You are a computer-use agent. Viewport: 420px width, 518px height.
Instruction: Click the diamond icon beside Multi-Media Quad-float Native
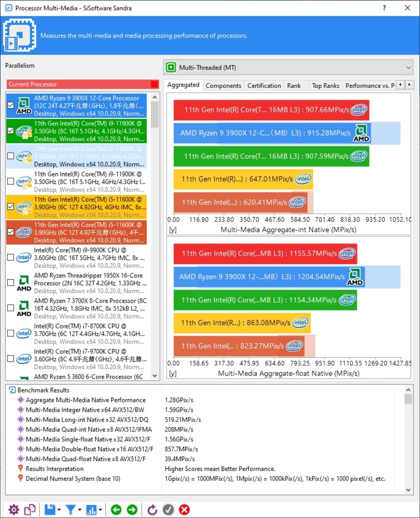20,459
